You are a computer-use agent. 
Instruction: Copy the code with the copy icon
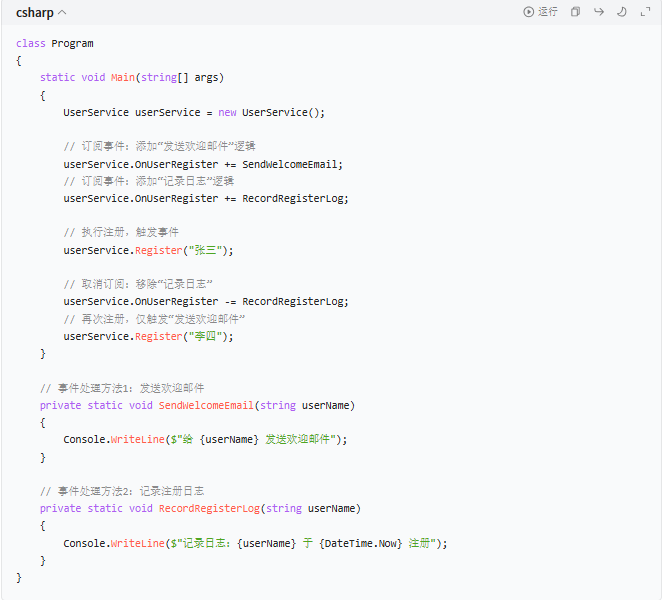click(x=575, y=12)
